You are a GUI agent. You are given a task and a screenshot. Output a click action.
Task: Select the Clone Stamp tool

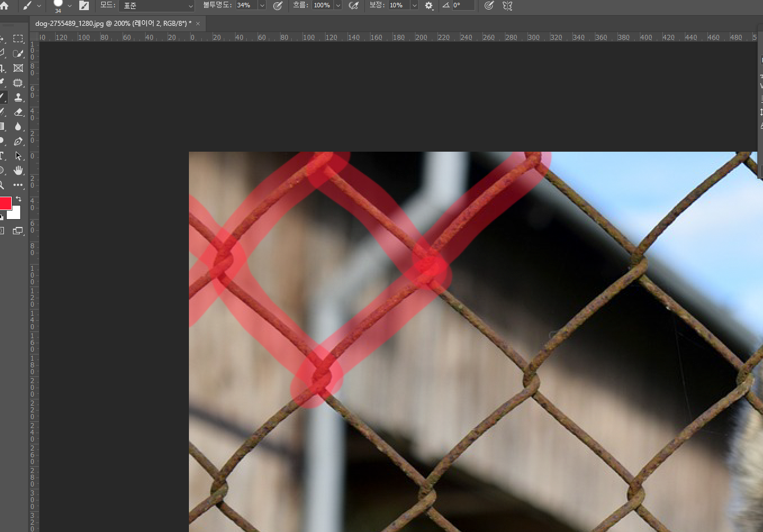click(19, 97)
